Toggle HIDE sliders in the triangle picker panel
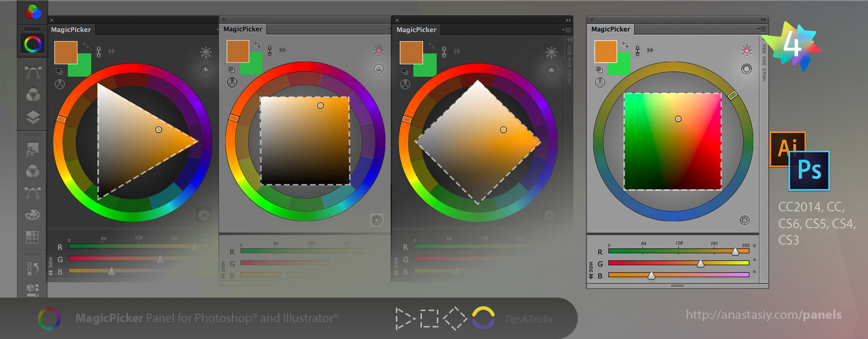 (51, 267)
